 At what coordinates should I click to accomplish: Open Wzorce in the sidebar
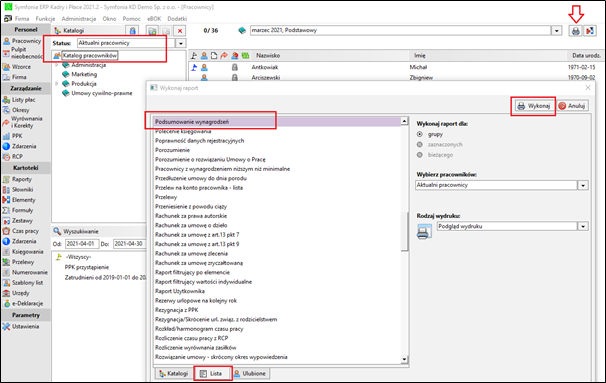(x=17, y=66)
